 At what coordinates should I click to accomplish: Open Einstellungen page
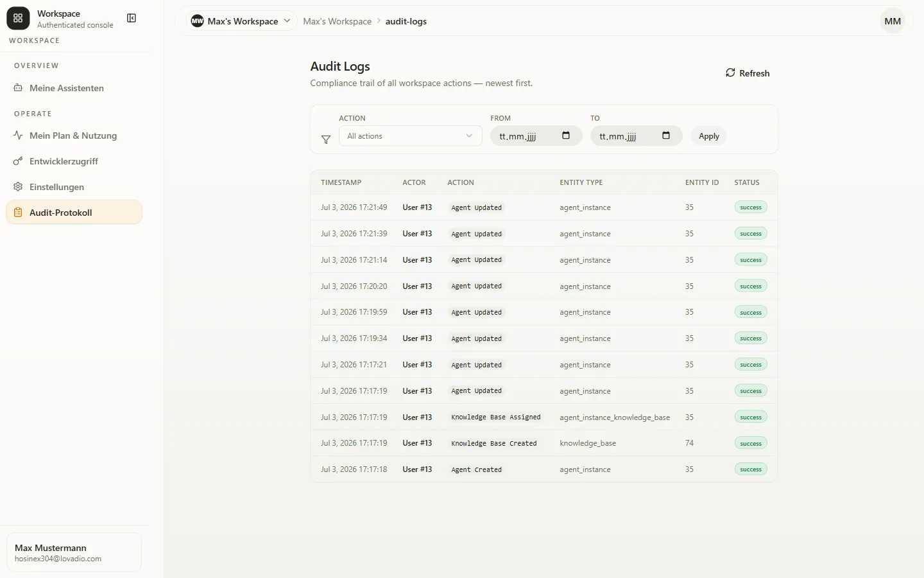[74, 187]
